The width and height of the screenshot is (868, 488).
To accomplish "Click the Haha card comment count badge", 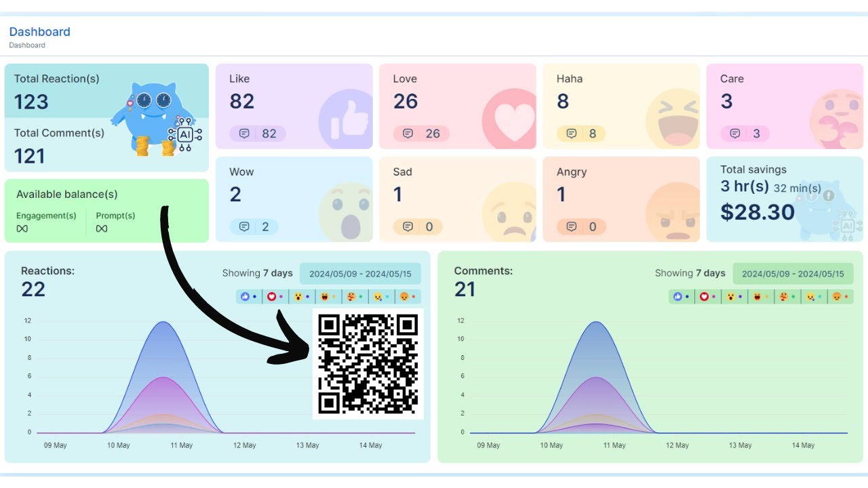I will coord(581,134).
